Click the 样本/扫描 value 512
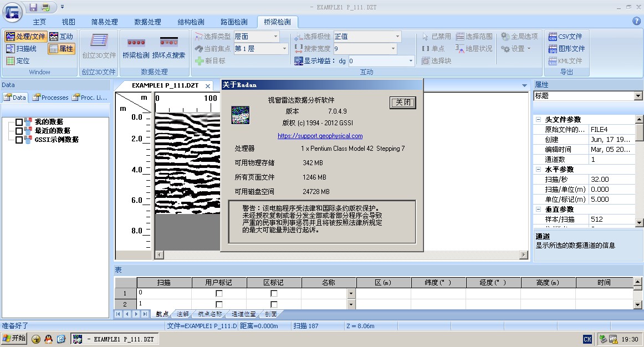Image resolution: width=644 pixels, height=347 pixels. (x=612, y=220)
